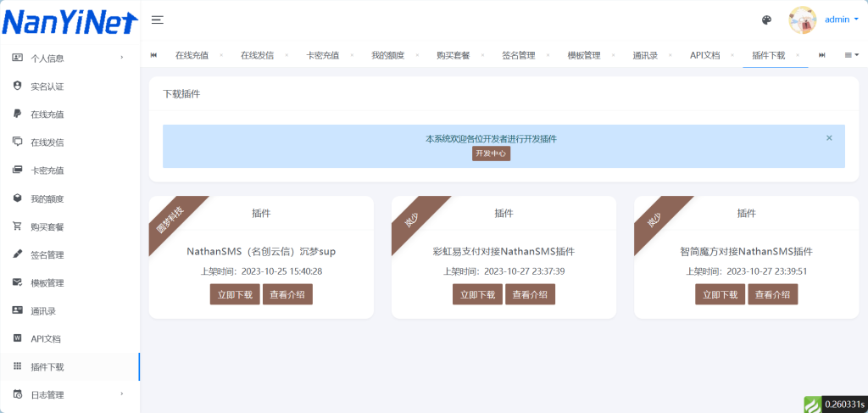Download the 智简魔方 plugin
This screenshot has width=868, height=413.
(721, 294)
